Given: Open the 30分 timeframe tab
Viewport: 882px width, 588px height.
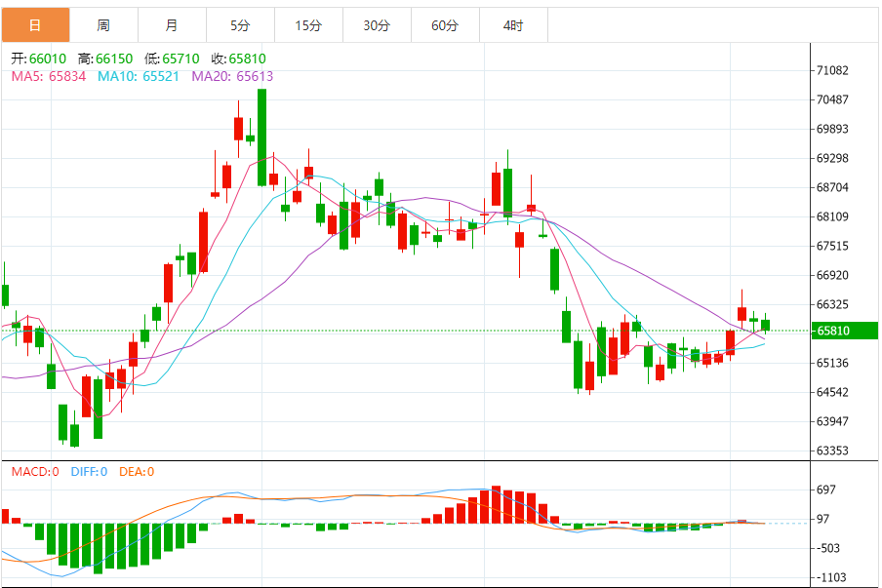Looking at the screenshot, I should point(377,25).
